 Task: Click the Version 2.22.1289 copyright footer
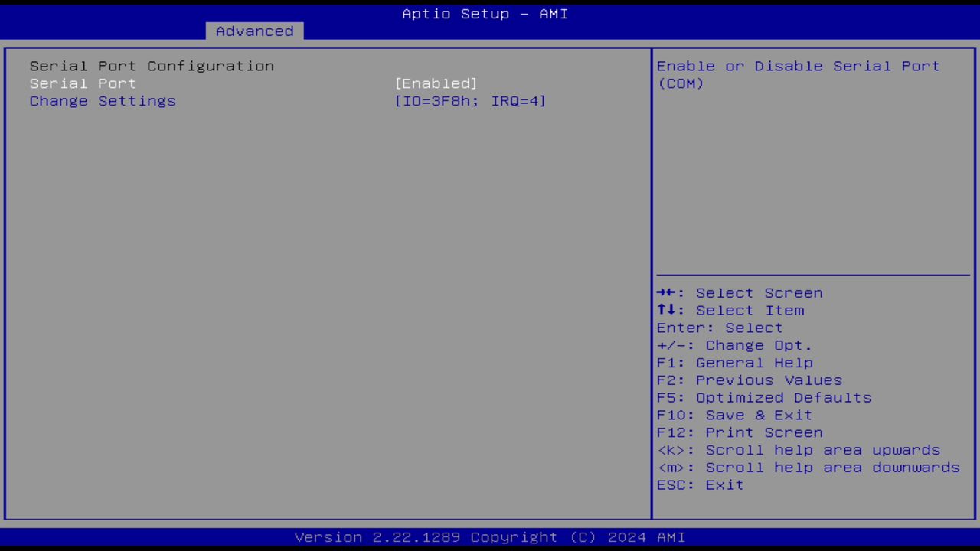pyautogui.click(x=490, y=537)
